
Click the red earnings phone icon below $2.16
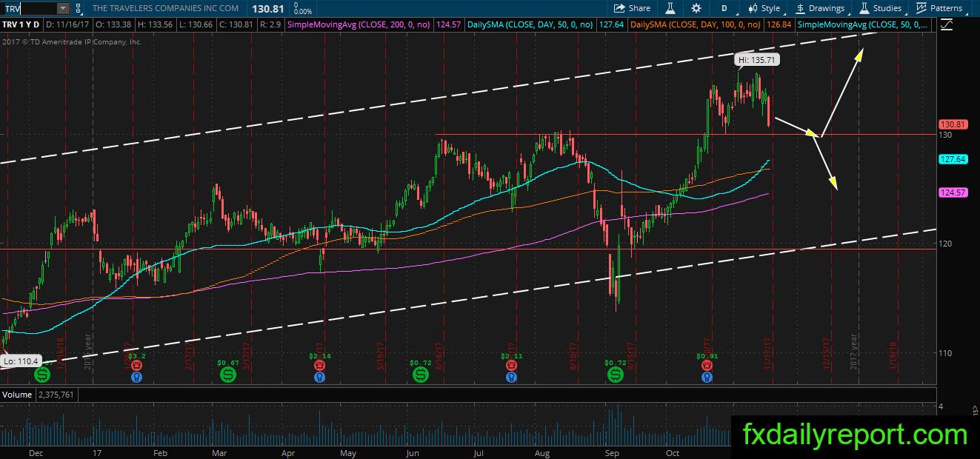pos(319,366)
